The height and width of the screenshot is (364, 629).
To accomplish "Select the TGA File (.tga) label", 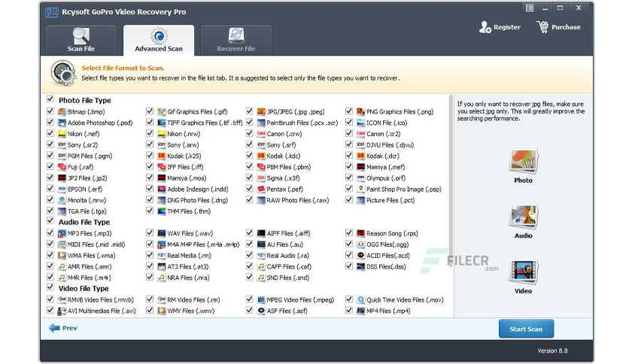I will 87,211.
